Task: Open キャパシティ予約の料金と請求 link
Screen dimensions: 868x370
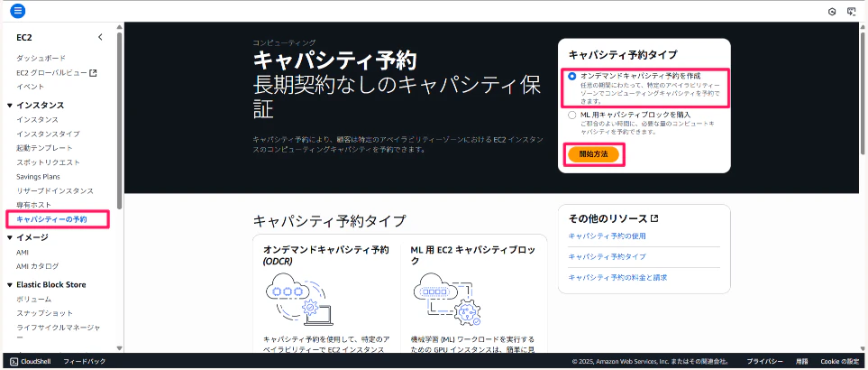Action: (x=617, y=277)
